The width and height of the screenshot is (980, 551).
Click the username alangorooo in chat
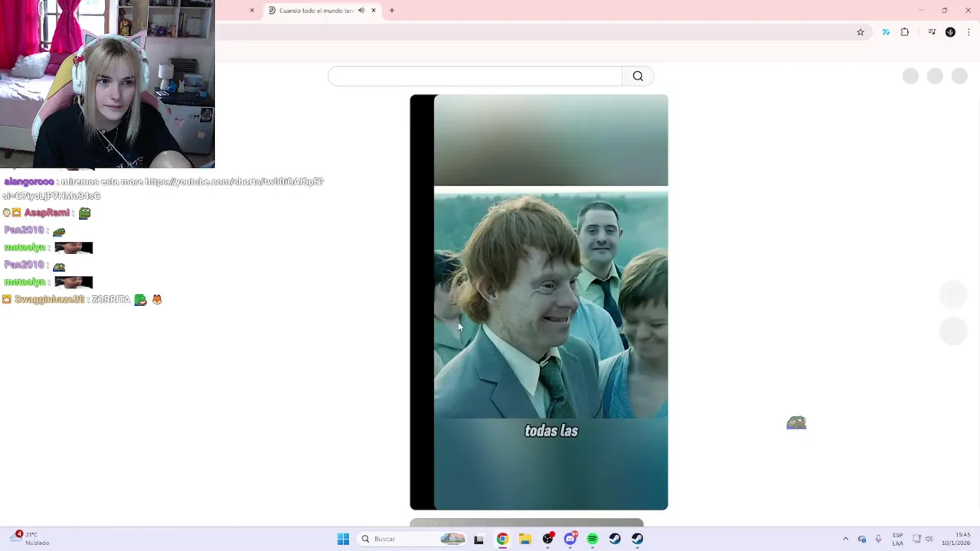coord(29,181)
